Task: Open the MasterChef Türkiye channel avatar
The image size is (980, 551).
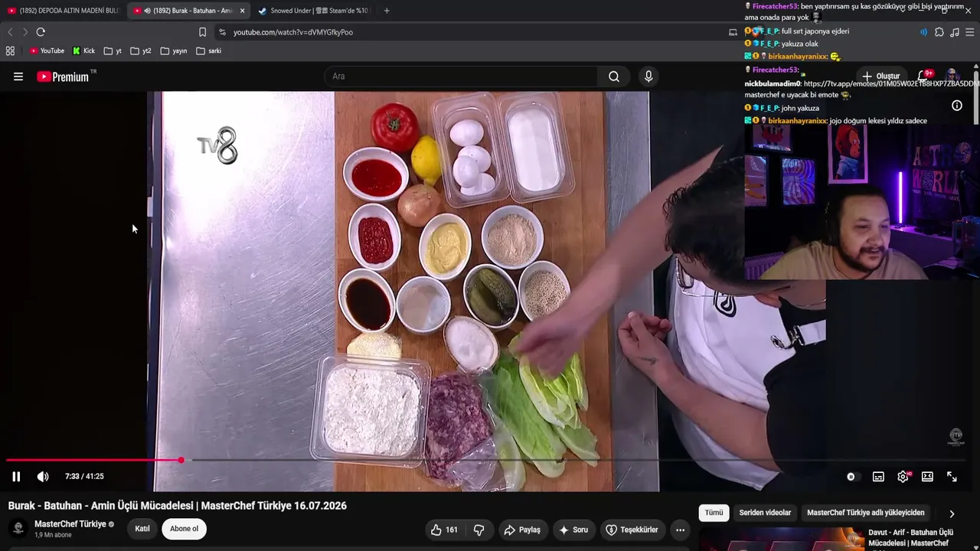Action: (x=18, y=529)
